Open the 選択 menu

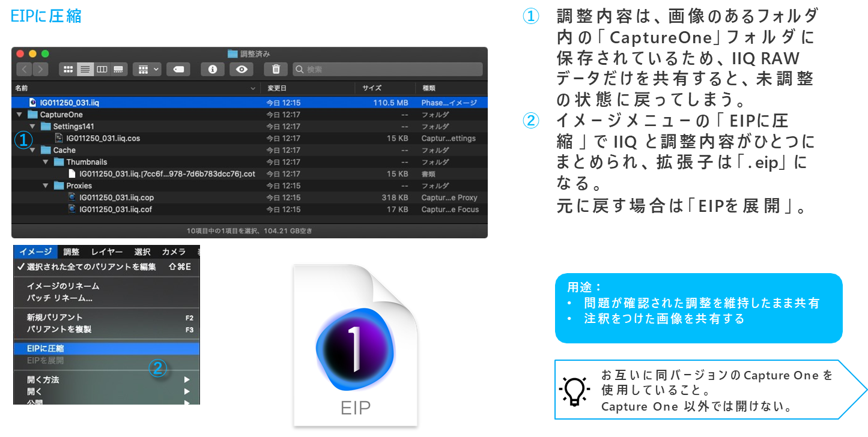142,252
